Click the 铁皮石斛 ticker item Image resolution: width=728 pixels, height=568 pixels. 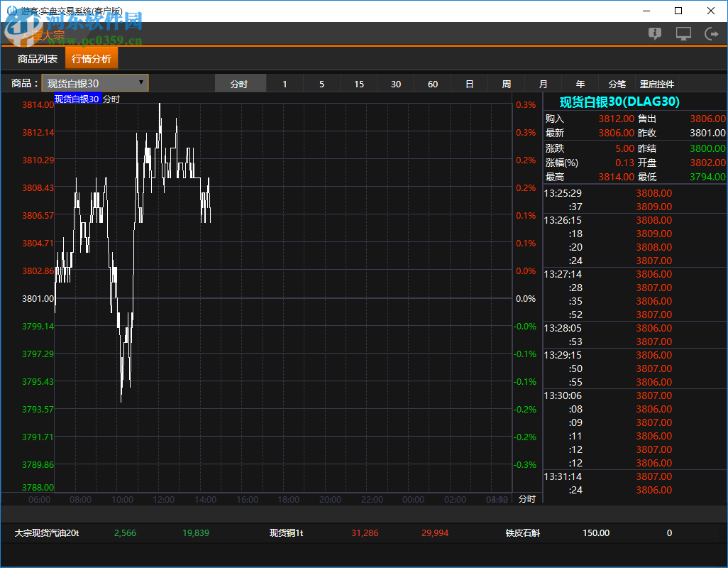click(x=523, y=533)
